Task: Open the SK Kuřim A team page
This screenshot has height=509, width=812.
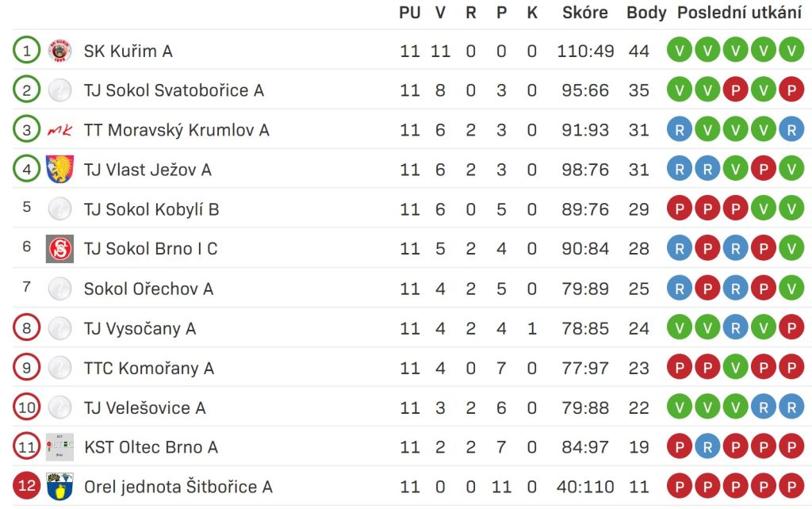Action: 128,52
